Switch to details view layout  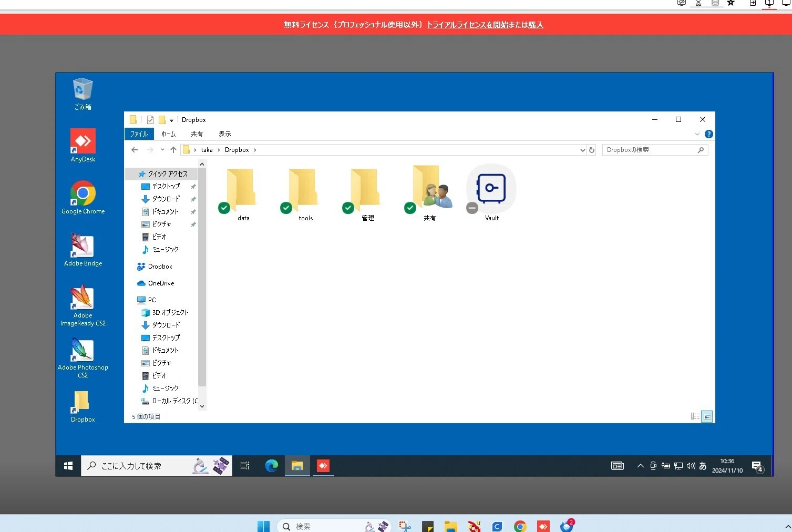pyautogui.click(x=695, y=416)
